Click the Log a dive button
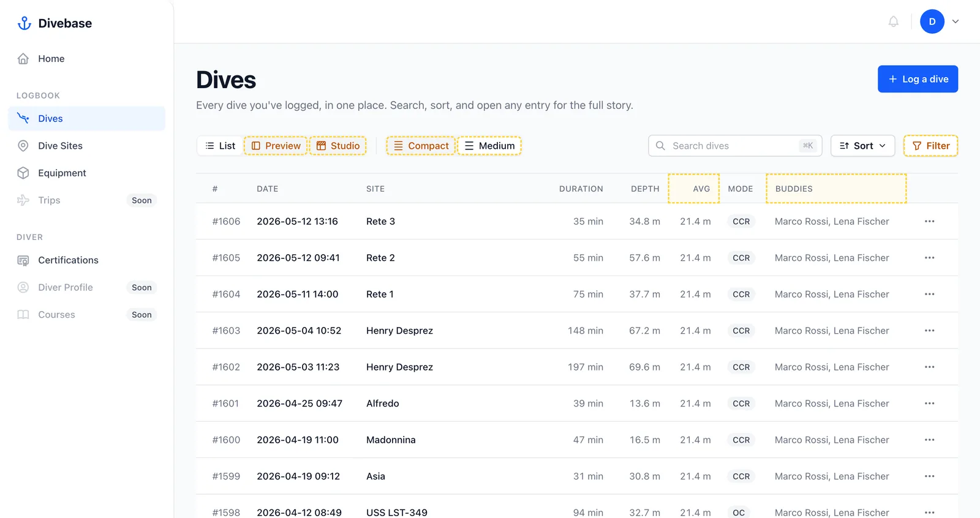The image size is (980, 518). (918, 79)
